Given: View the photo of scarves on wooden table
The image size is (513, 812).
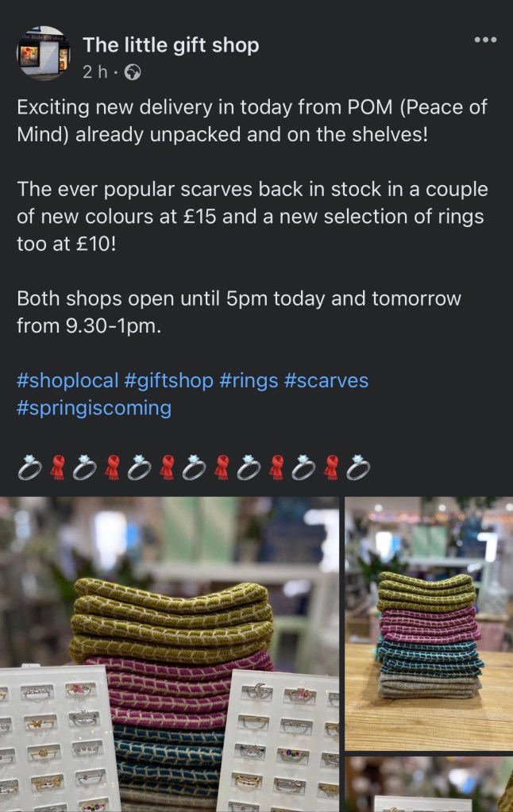Looking at the screenshot, I should coord(429,624).
